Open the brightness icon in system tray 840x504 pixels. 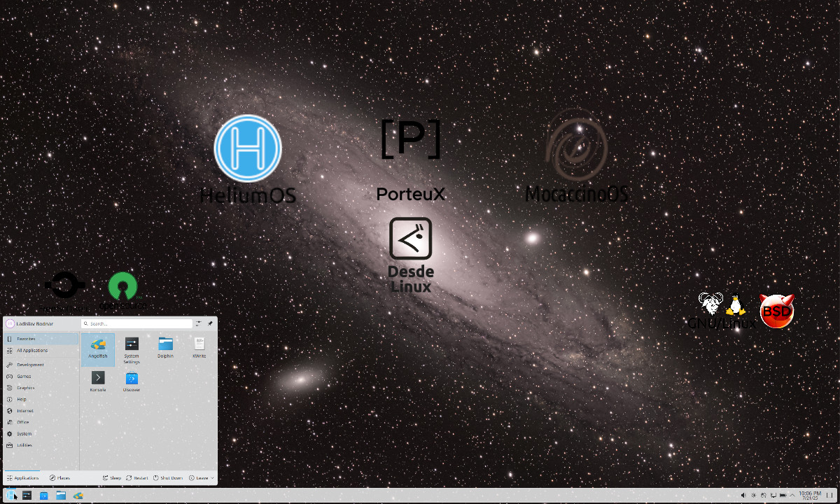[753, 496]
